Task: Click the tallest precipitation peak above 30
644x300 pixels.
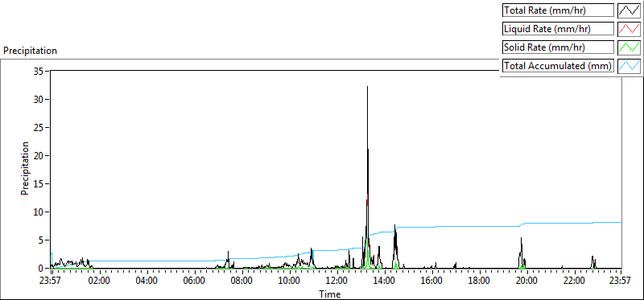Action: 368,87
